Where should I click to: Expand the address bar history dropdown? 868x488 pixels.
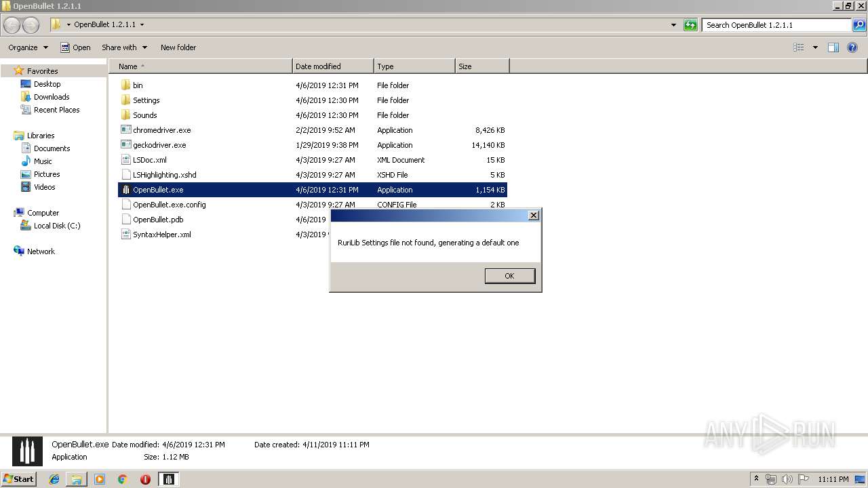click(x=673, y=25)
